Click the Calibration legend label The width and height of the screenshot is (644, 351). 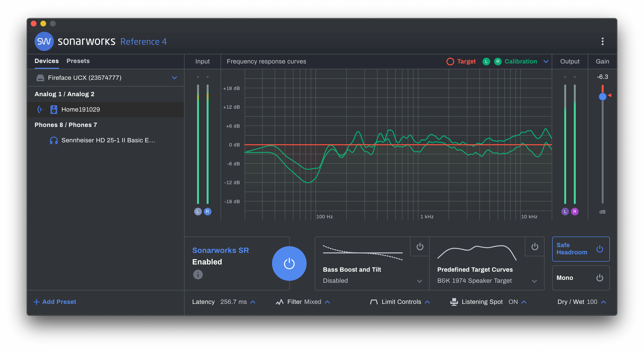(520, 61)
